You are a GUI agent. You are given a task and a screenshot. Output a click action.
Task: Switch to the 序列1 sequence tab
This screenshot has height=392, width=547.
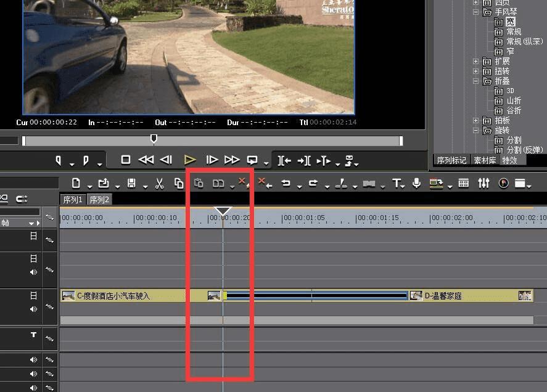pos(73,200)
